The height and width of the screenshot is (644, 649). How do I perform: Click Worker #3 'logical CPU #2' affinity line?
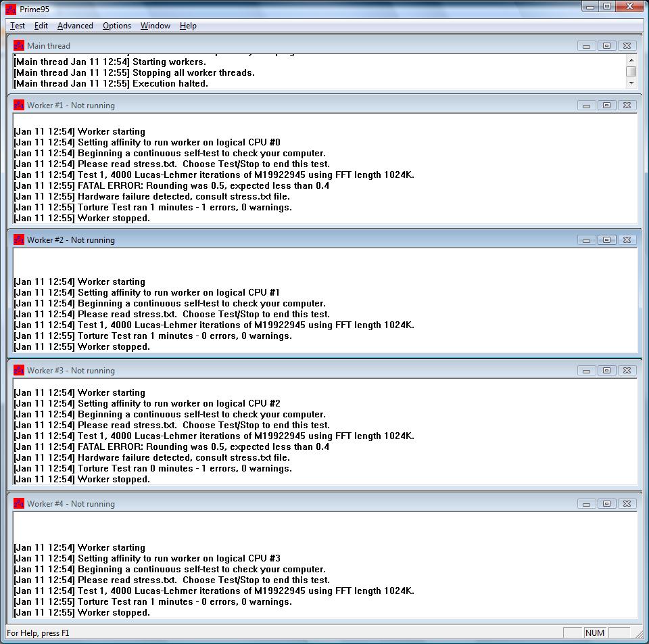(x=147, y=403)
